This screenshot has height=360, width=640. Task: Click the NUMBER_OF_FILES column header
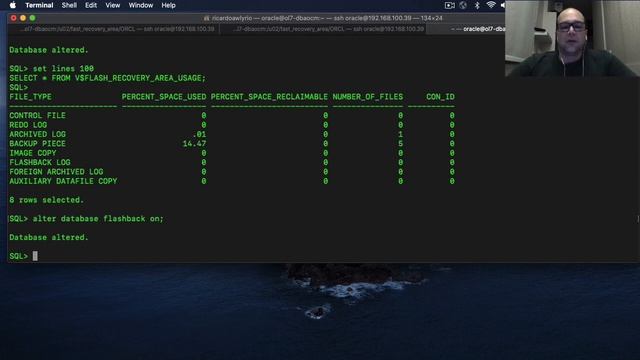(367, 97)
